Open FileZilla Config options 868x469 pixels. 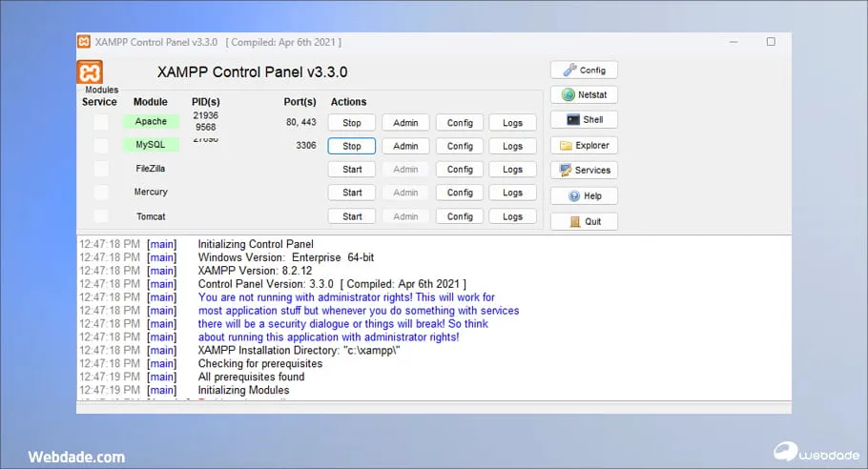click(460, 170)
